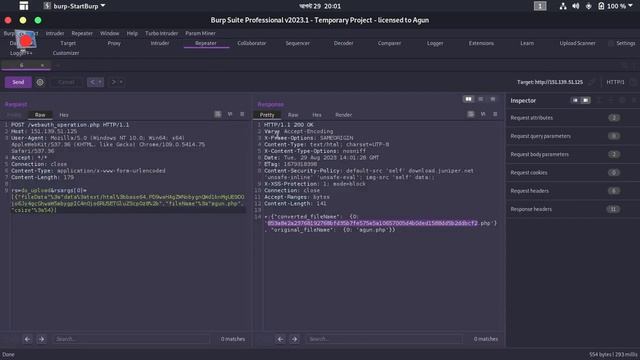Close Repeater tab number 6
Viewport: 640px width, 360px height.
(42, 65)
